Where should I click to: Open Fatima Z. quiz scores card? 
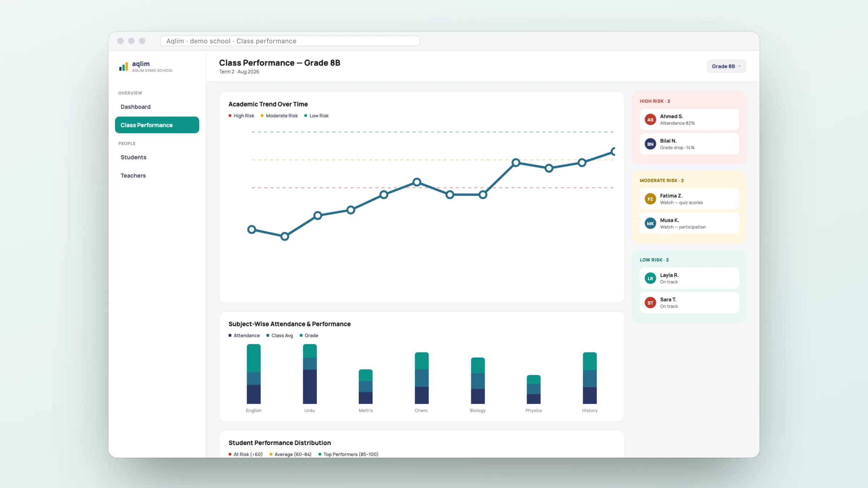pyautogui.click(x=689, y=199)
